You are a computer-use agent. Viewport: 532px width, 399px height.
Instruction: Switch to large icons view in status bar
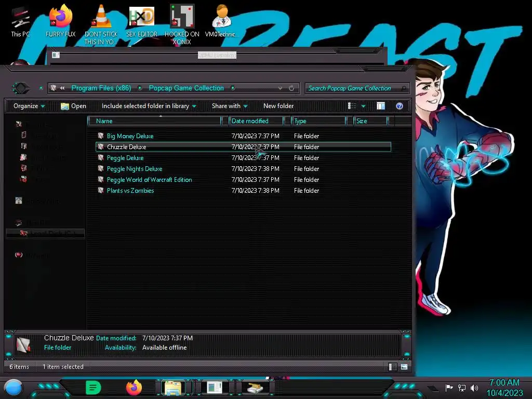(404, 367)
